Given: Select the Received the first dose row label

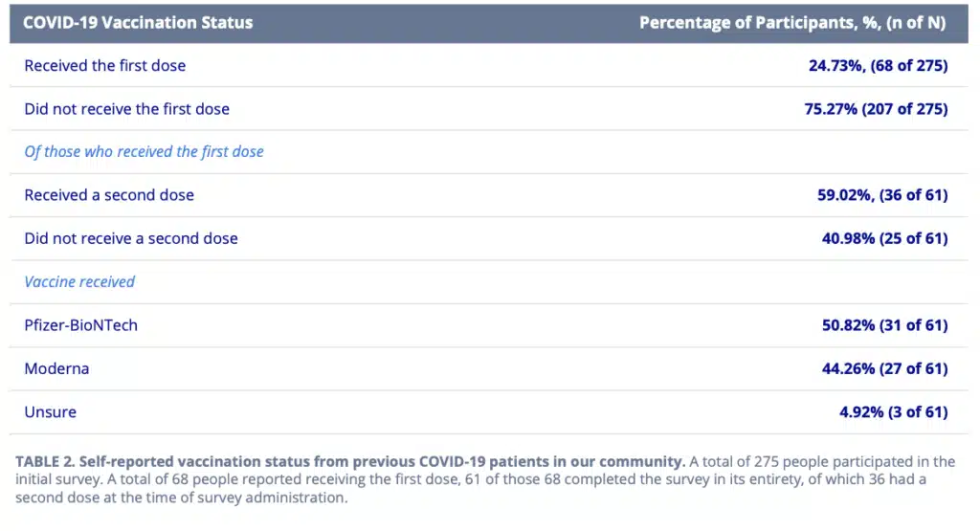Looking at the screenshot, I should click(105, 66).
